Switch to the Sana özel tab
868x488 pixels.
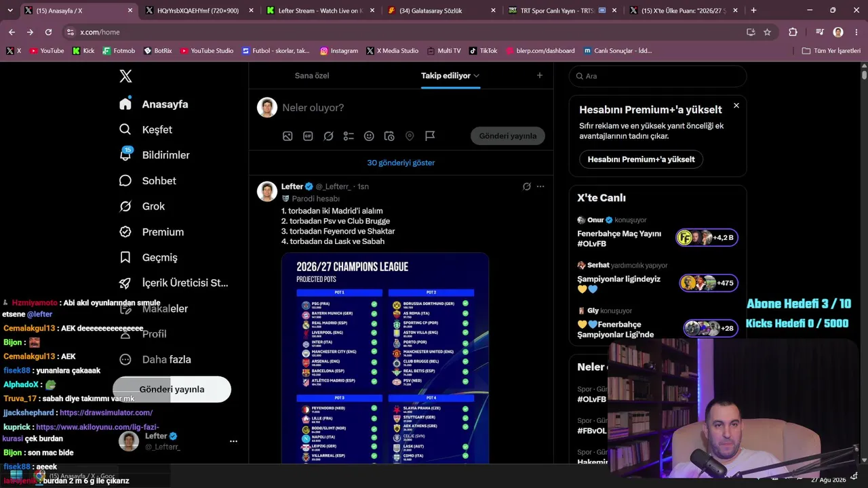[x=312, y=75]
